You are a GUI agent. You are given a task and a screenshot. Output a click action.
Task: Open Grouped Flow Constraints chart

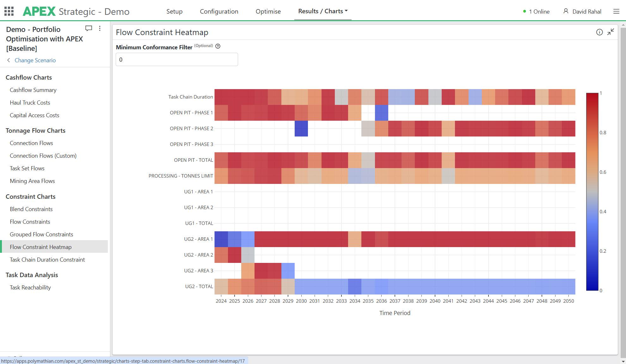(41, 234)
